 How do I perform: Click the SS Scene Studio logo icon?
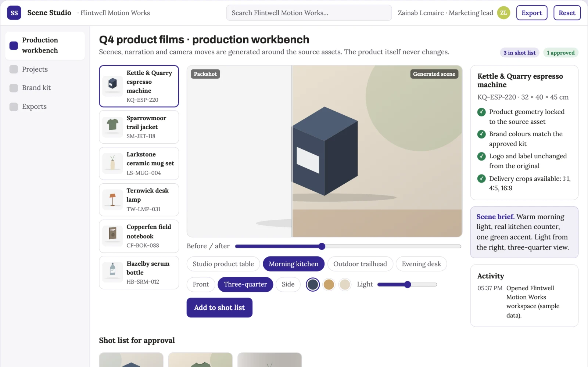[14, 13]
